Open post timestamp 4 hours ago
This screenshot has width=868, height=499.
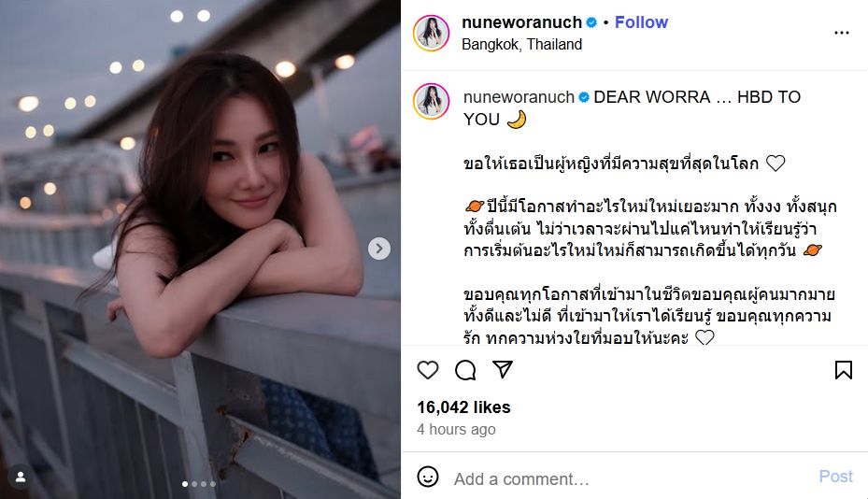(x=456, y=429)
